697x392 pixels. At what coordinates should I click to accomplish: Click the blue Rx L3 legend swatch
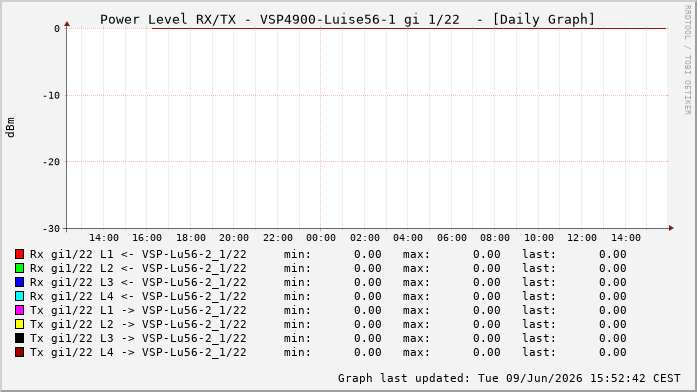[x=19, y=282]
